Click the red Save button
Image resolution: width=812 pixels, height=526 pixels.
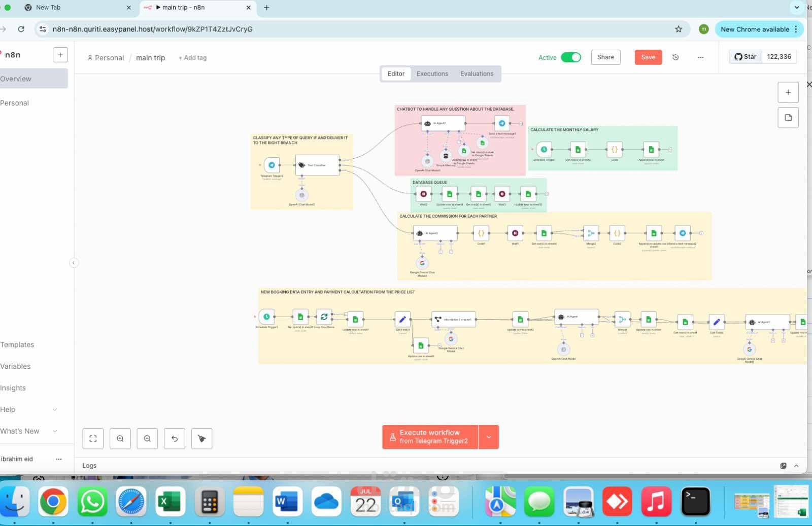tap(648, 57)
